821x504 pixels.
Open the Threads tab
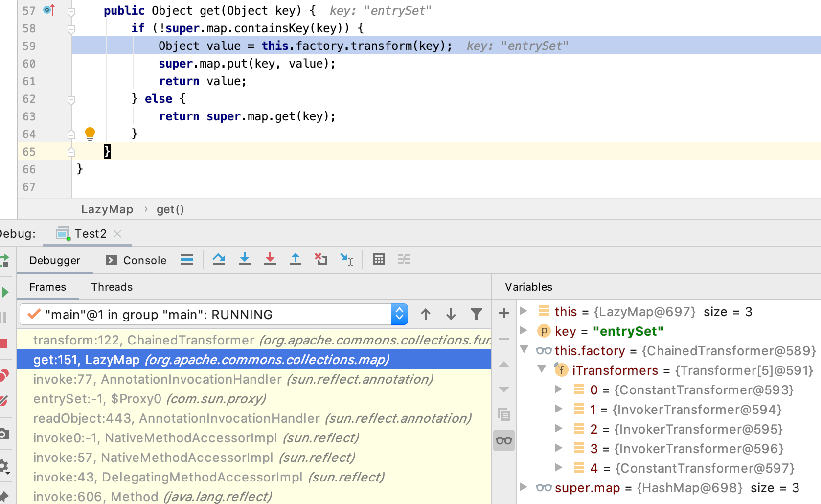click(x=112, y=287)
